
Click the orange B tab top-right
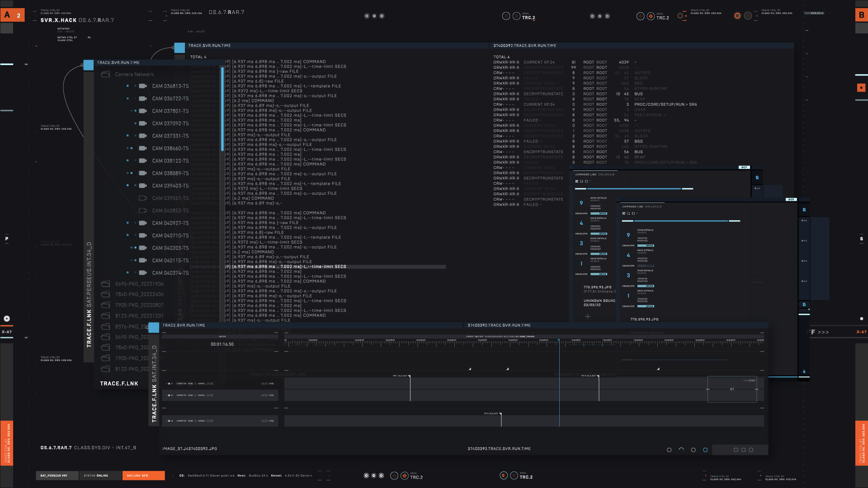861,15
